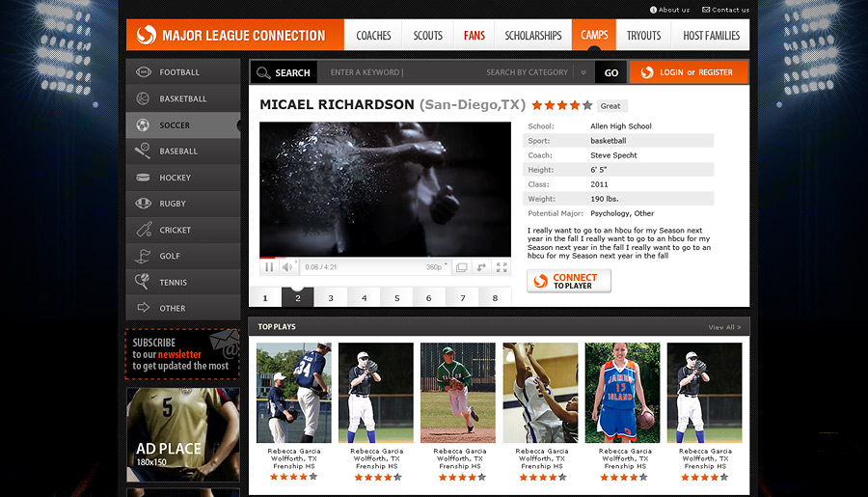Viewport: 868px width, 497px height.
Task: Click the Psychology, Other major value
Action: [622, 213]
